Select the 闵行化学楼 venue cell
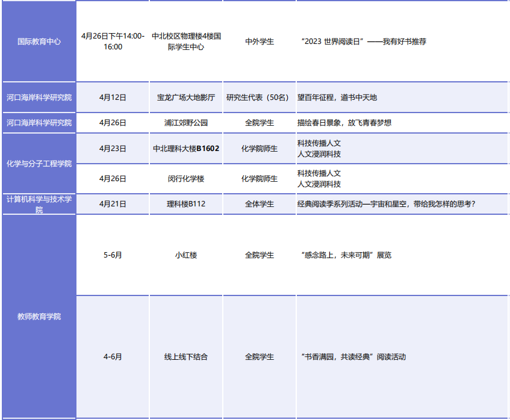This screenshot has width=510, height=420. coord(186,179)
